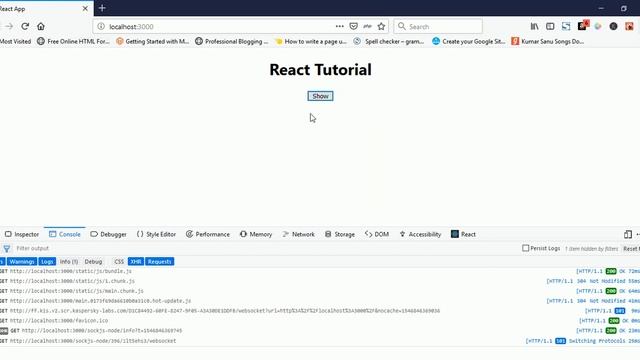Open the Memory devtools tab
The height and width of the screenshot is (360, 640).
pos(256,234)
